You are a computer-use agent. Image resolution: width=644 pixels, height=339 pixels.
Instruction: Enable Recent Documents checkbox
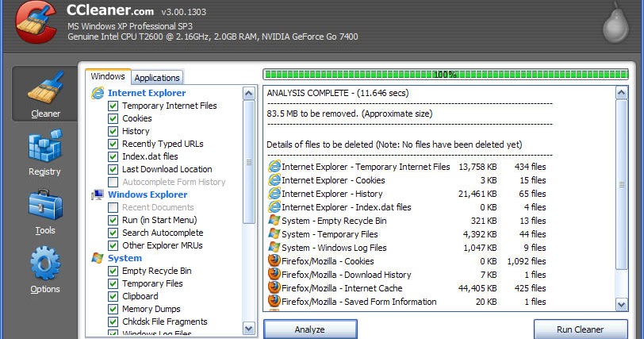point(113,207)
